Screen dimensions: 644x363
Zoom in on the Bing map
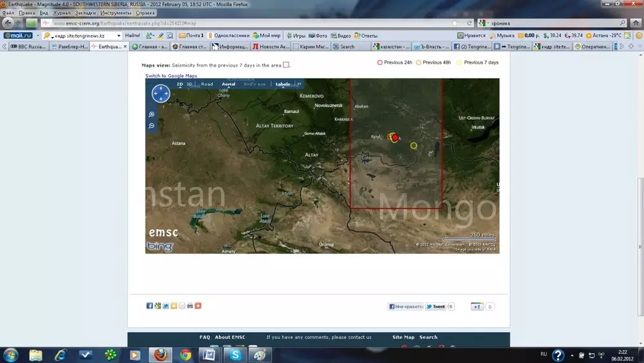click(x=151, y=115)
